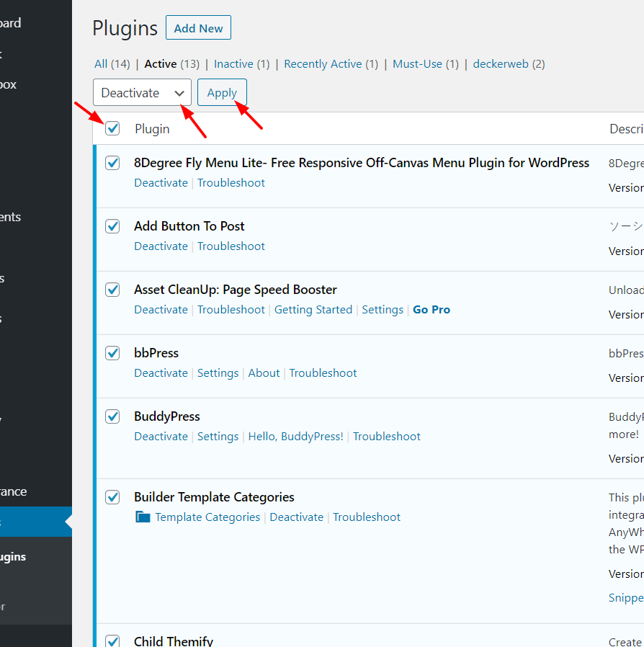The width and height of the screenshot is (644, 647).
Task: Click the Add New plugin button
Action: click(198, 27)
